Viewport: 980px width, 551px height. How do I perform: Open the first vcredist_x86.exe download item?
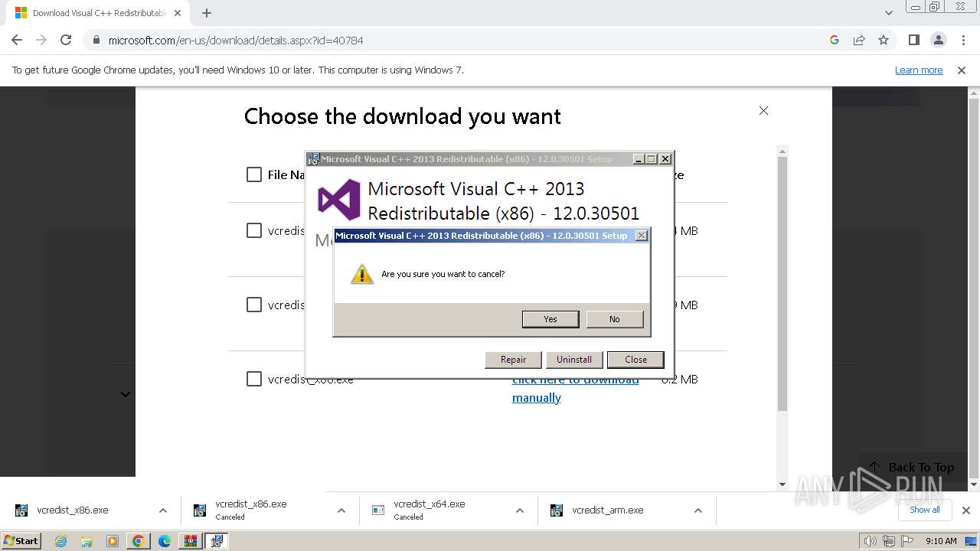point(73,510)
